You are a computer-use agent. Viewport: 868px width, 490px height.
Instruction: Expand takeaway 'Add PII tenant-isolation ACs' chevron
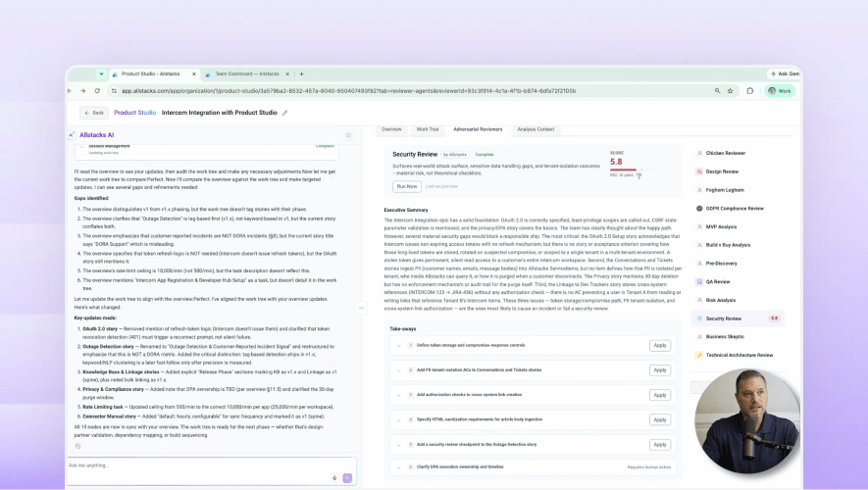tap(398, 370)
